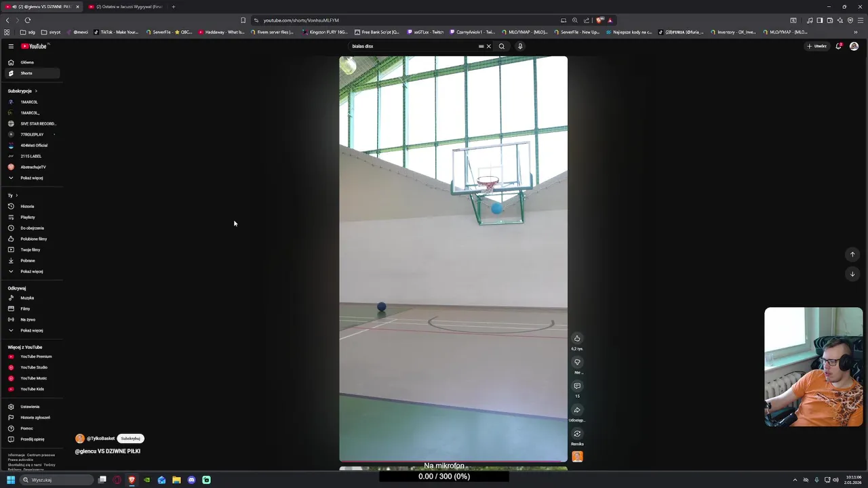Open Główna in the sidebar
Viewport: 868px width, 488px height.
point(31,62)
